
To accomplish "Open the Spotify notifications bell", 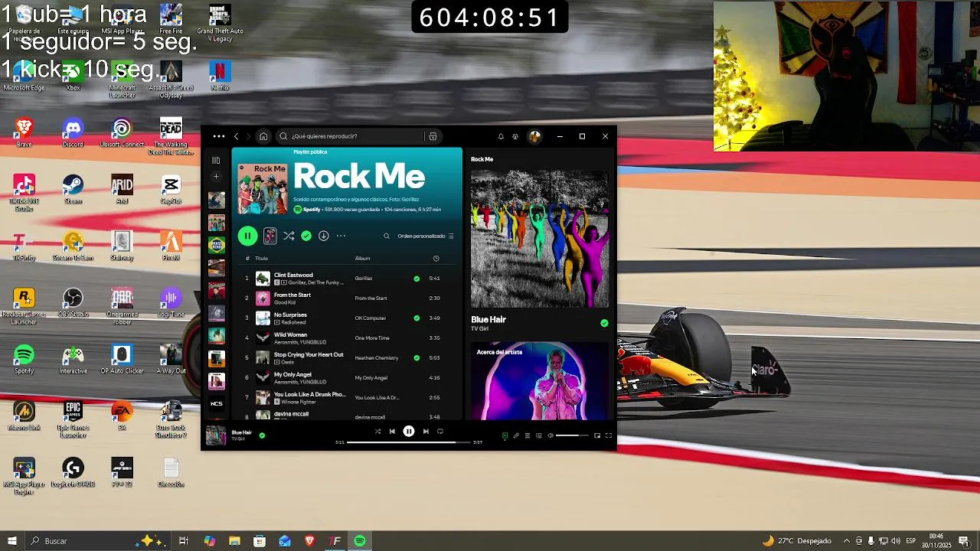I will click(x=501, y=136).
